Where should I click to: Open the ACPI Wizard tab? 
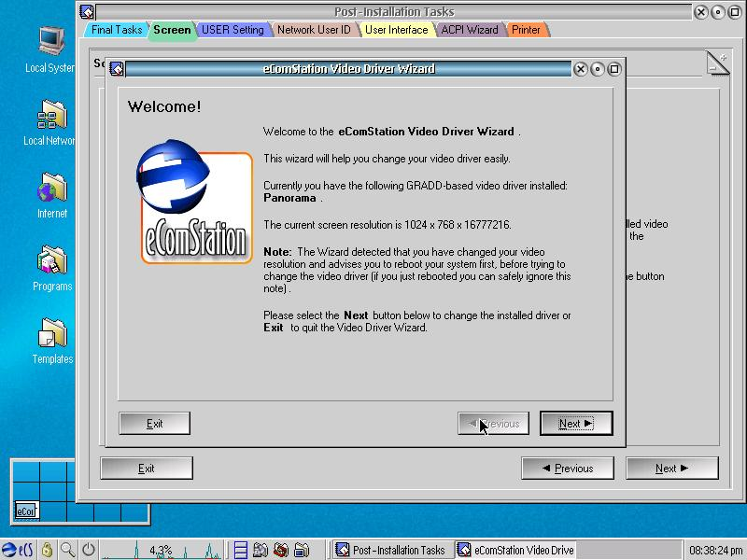pos(470,30)
